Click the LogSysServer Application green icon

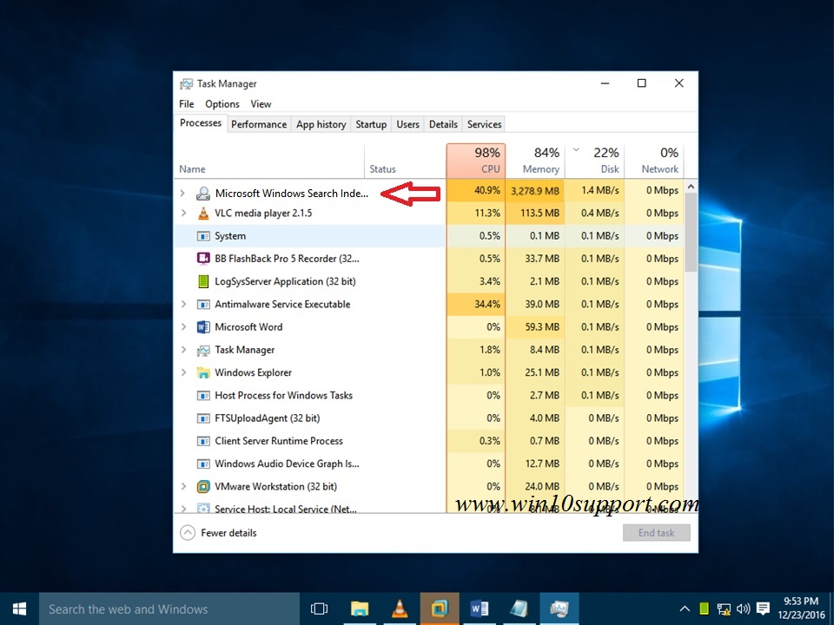click(203, 281)
